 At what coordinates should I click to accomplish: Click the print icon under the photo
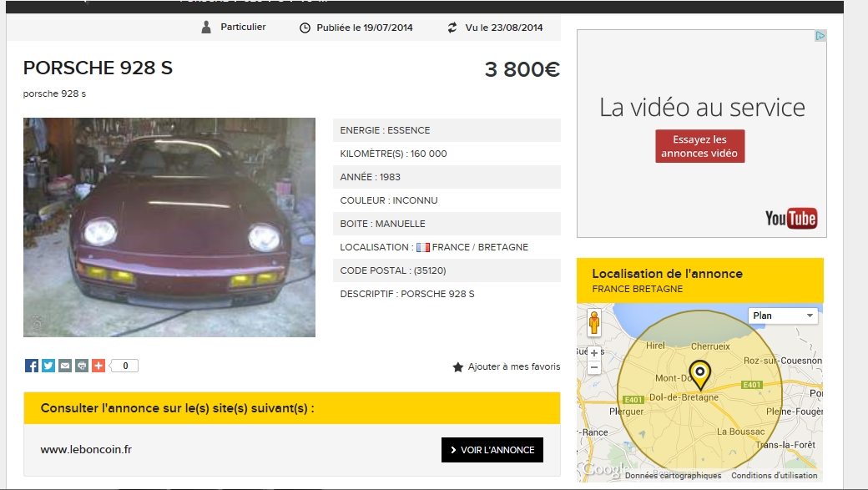point(82,366)
